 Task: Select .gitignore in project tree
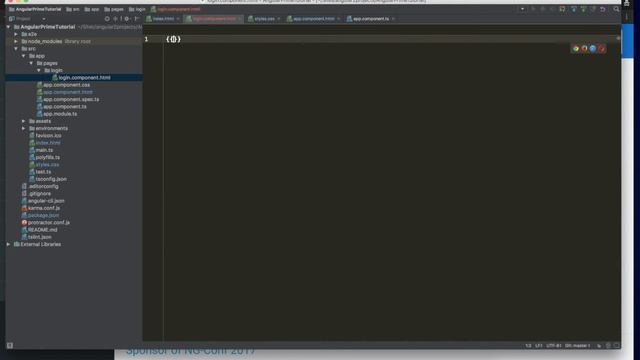(x=36, y=193)
